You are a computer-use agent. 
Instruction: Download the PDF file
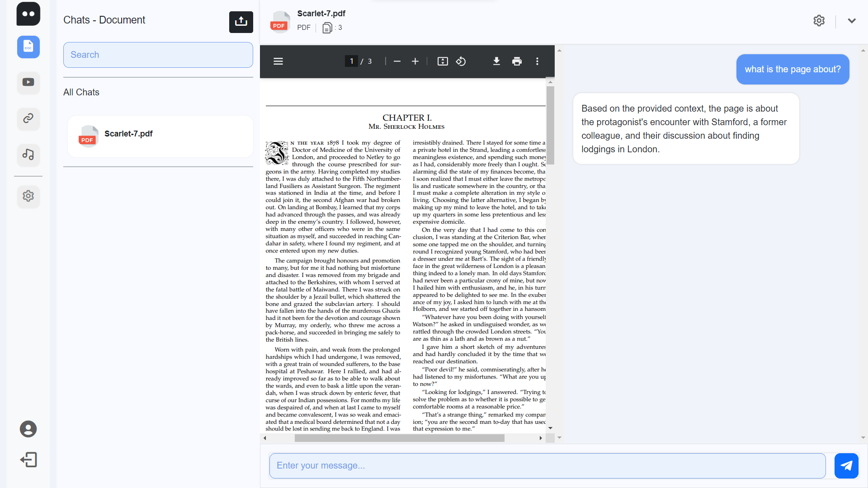click(x=496, y=61)
